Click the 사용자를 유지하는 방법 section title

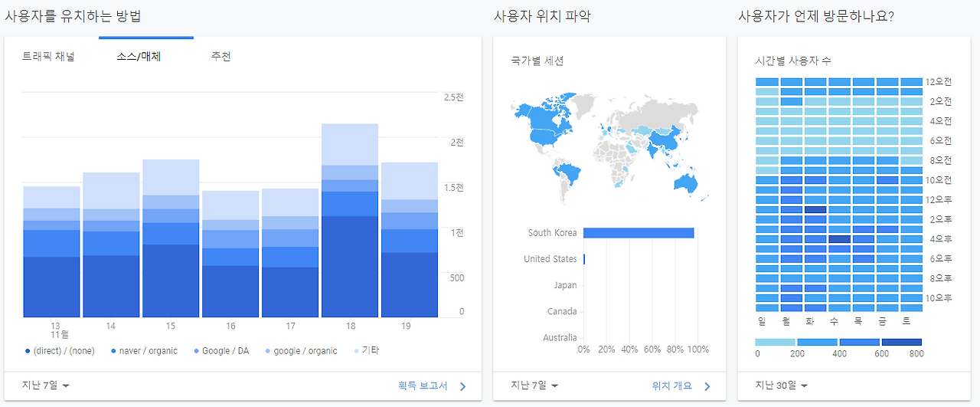point(73,15)
